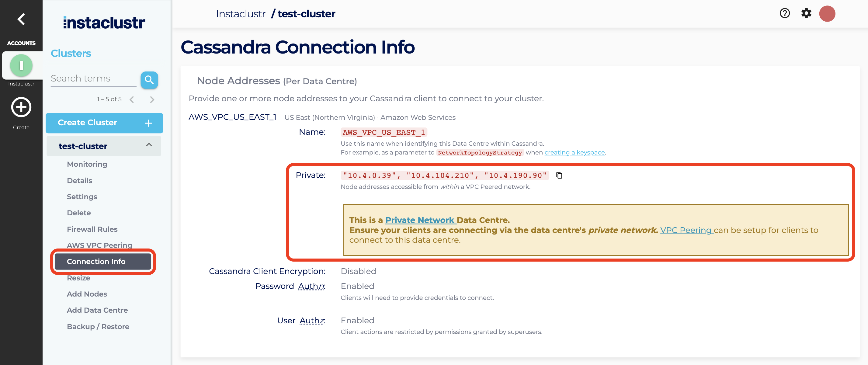
Task: Open the settings gear icon
Action: 807,13
